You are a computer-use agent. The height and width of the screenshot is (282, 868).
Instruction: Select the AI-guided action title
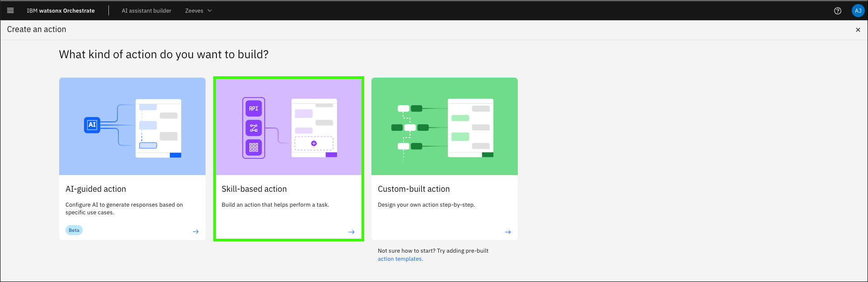click(96, 189)
